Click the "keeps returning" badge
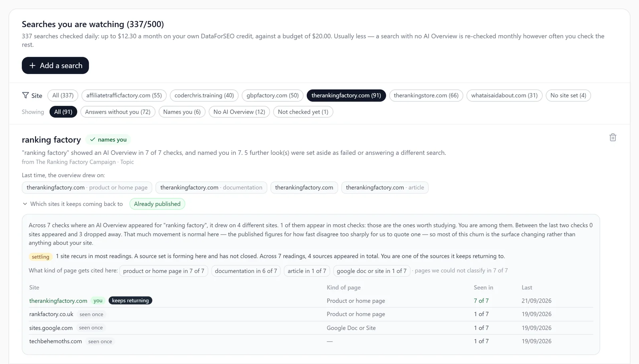The image size is (639, 364). [x=130, y=301]
